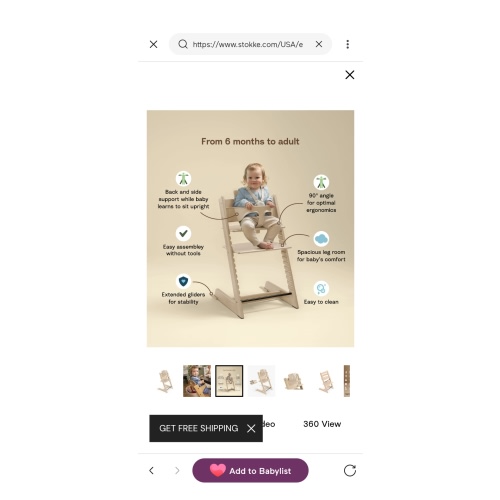The height and width of the screenshot is (500, 500).
Task: Clear the URL with the address bar X
Action: point(319,44)
